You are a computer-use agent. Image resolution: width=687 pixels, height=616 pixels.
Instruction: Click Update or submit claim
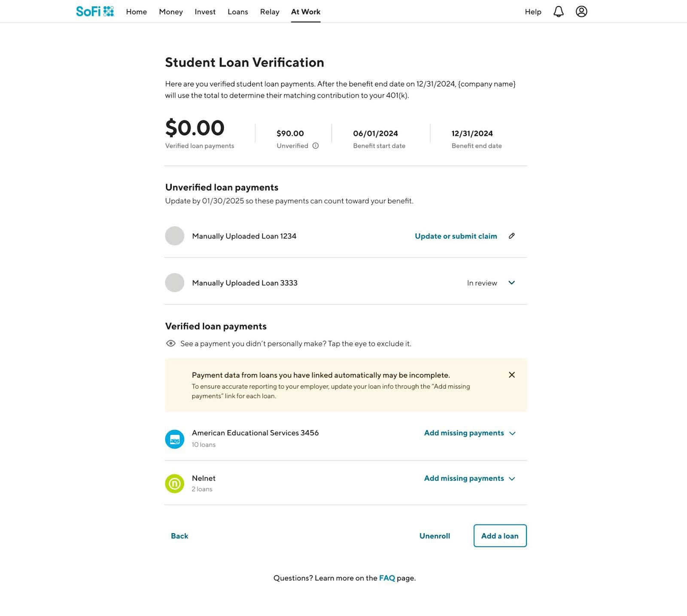456,236
